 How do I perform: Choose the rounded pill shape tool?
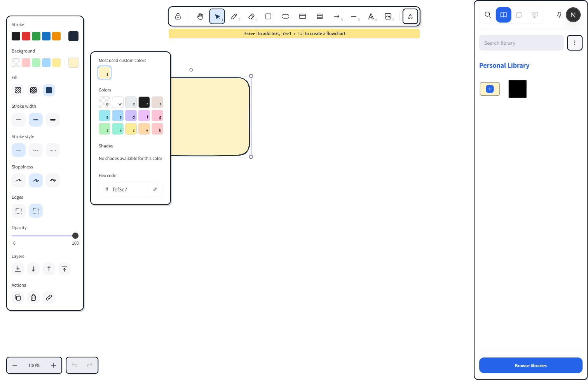click(285, 16)
